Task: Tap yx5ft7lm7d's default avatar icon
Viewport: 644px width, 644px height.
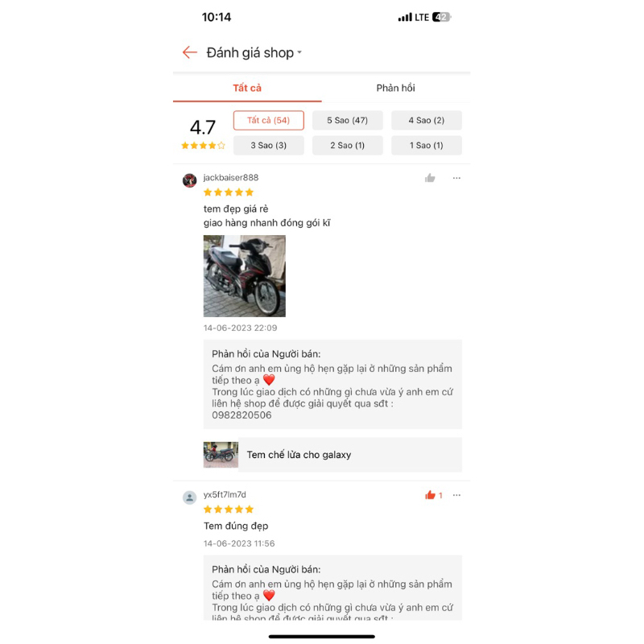Action: [x=189, y=497]
